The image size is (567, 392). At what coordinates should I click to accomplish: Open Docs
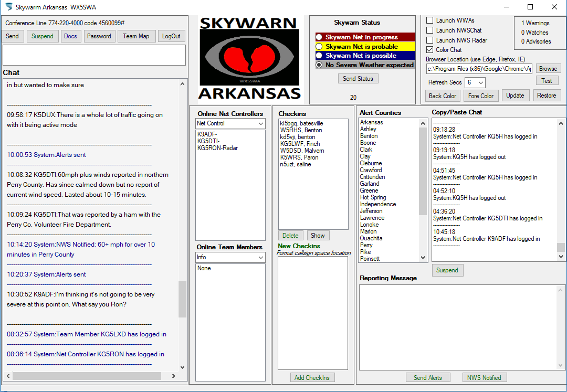pyautogui.click(x=70, y=36)
